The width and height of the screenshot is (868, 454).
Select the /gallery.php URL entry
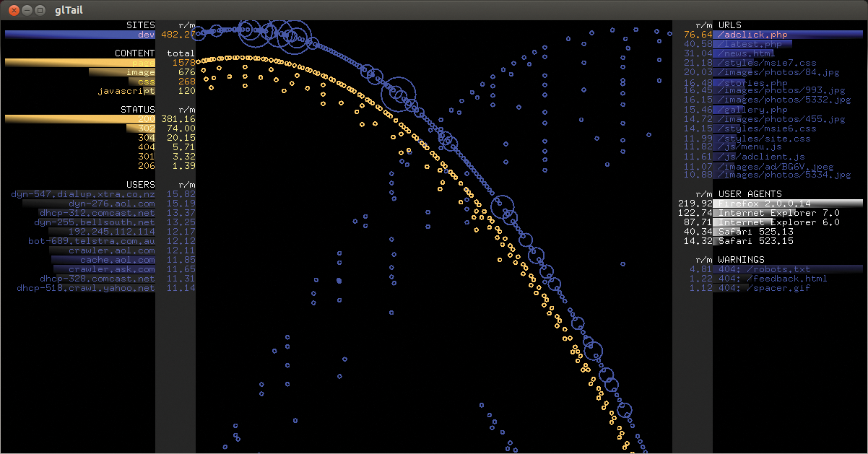coord(752,110)
